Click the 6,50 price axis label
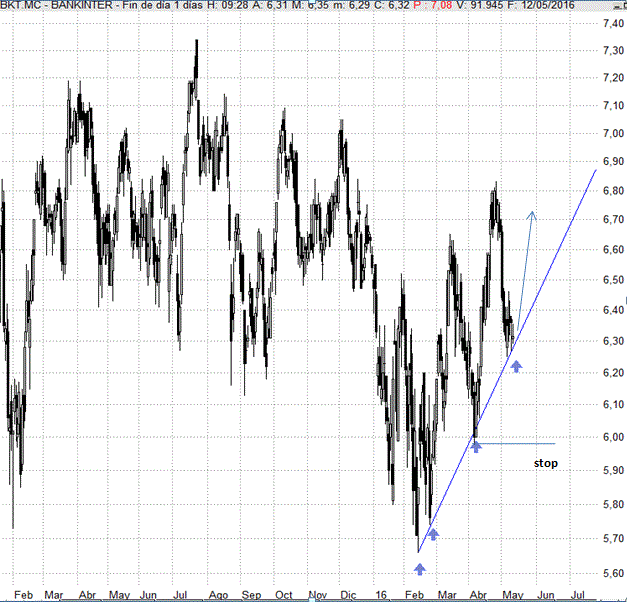Image resolution: width=627 pixels, height=602 pixels. point(613,280)
